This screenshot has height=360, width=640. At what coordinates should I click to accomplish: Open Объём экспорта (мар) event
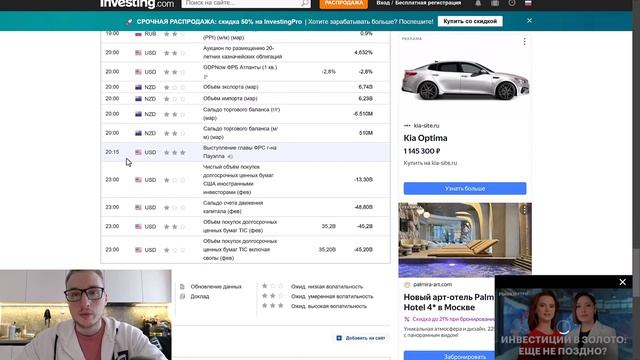click(x=231, y=87)
